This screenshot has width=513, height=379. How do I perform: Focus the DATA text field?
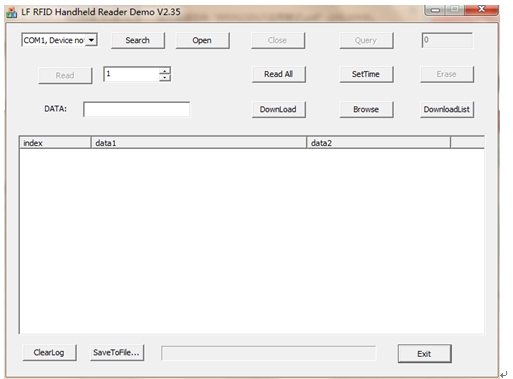click(137, 109)
